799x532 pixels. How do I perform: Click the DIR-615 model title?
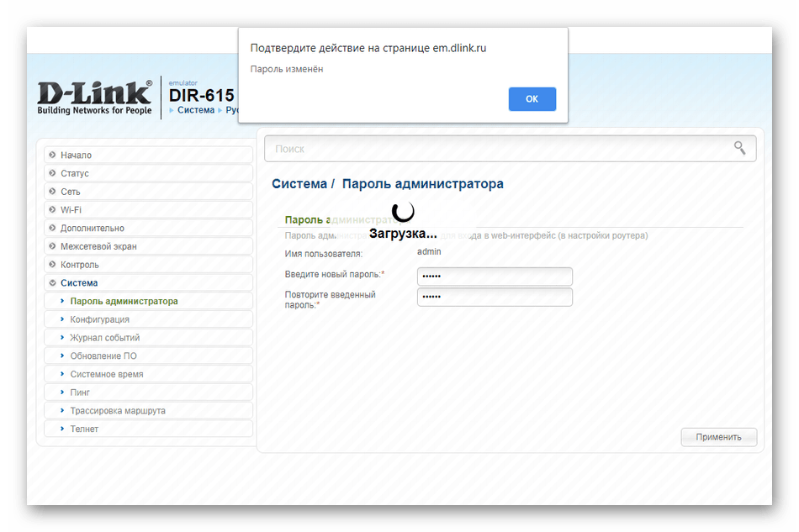201,95
